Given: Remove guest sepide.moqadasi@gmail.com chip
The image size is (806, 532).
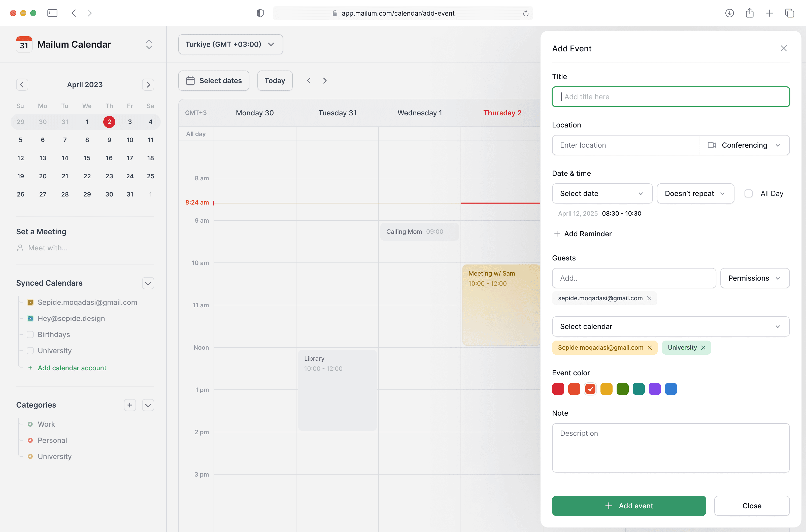Looking at the screenshot, I should coord(649,298).
